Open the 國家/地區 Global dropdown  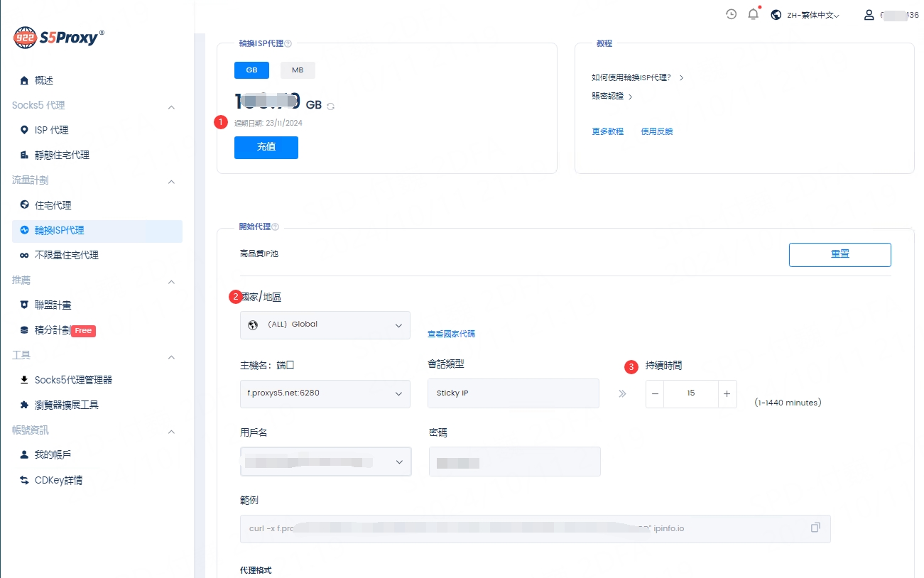click(325, 325)
